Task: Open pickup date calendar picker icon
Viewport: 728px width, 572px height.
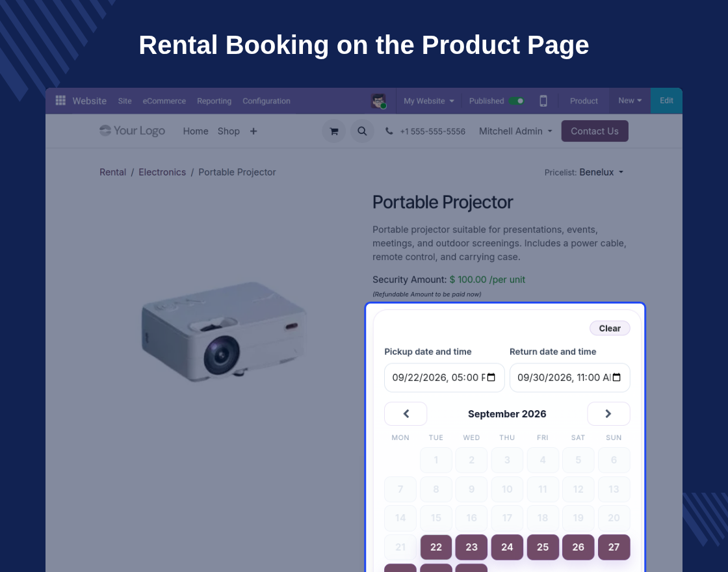Action: click(x=491, y=378)
